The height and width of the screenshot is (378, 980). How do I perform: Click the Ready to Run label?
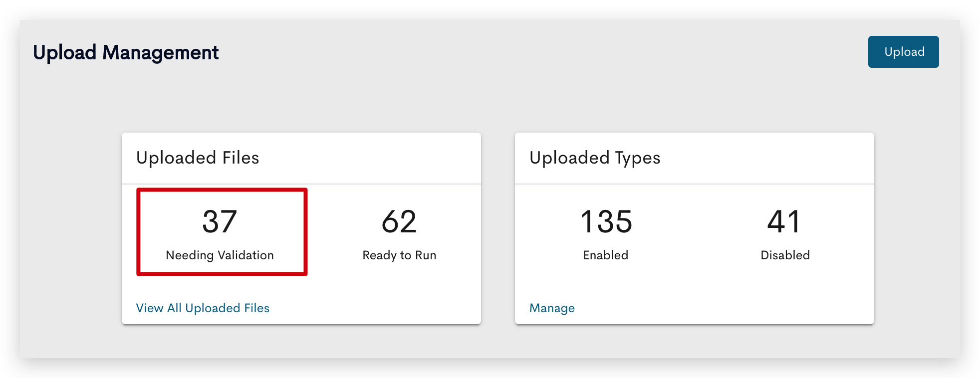tap(399, 255)
